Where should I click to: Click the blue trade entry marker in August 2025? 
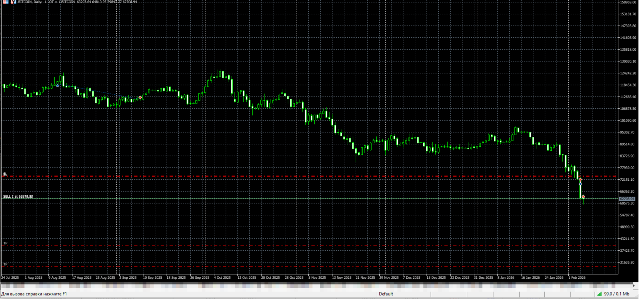tap(58, 85)
